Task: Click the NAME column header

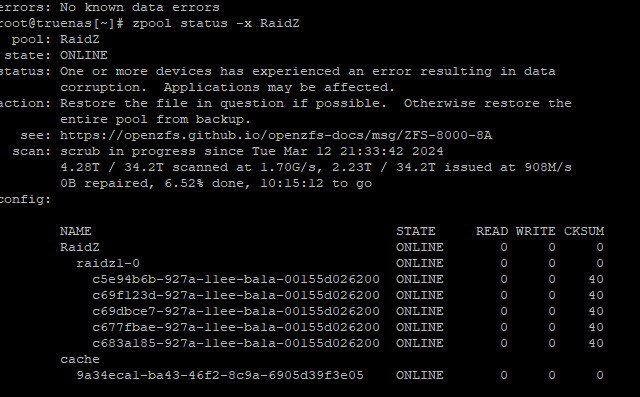Action: (76, 231)
